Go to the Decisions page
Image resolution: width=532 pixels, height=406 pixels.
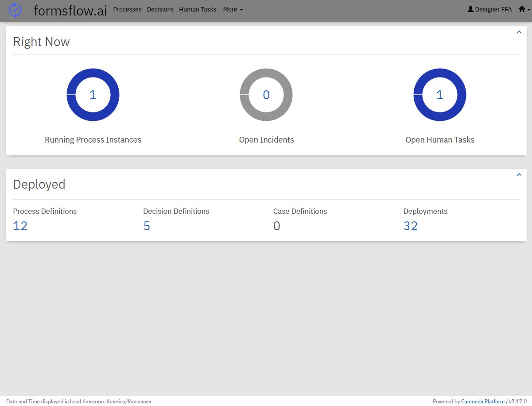[x=160, y=9]
